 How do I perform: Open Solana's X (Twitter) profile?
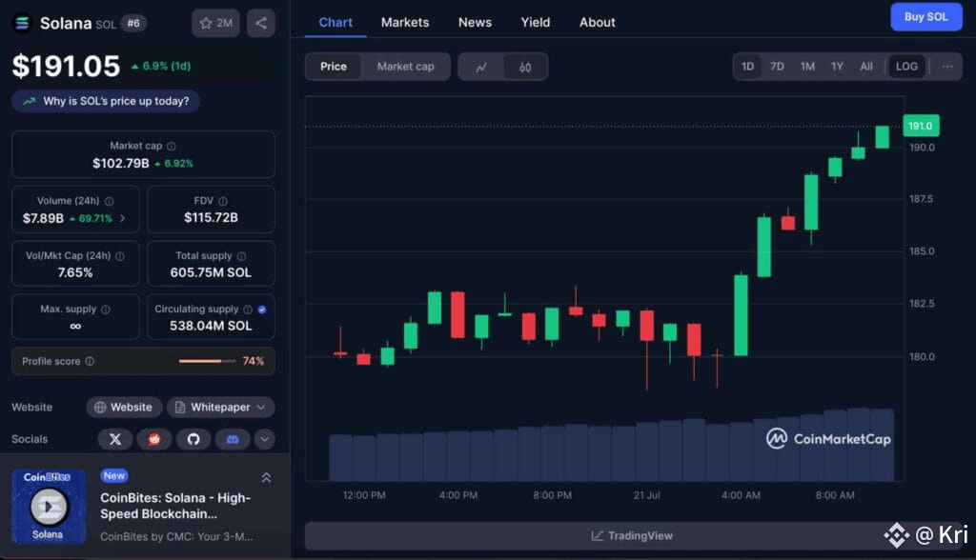pyautogui.click(x=115, y=439)
